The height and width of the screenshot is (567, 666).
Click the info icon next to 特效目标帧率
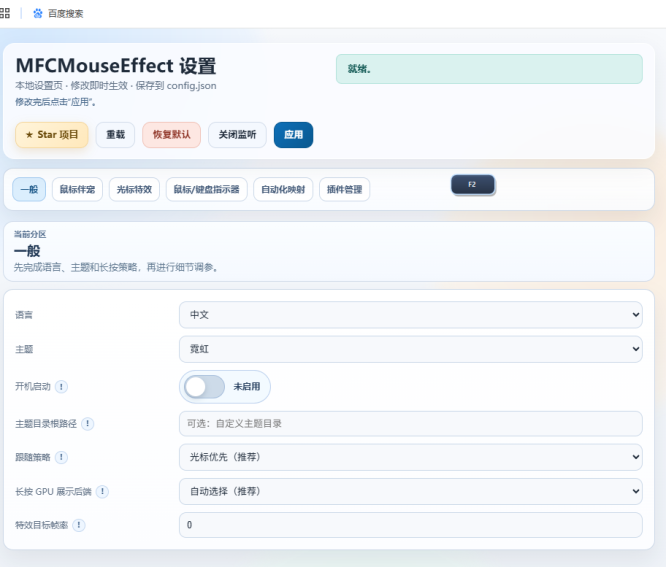[x=79, y=525]
